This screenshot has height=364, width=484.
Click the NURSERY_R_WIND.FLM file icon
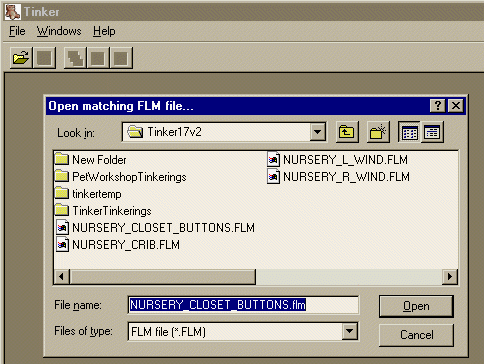coord(273,177)
